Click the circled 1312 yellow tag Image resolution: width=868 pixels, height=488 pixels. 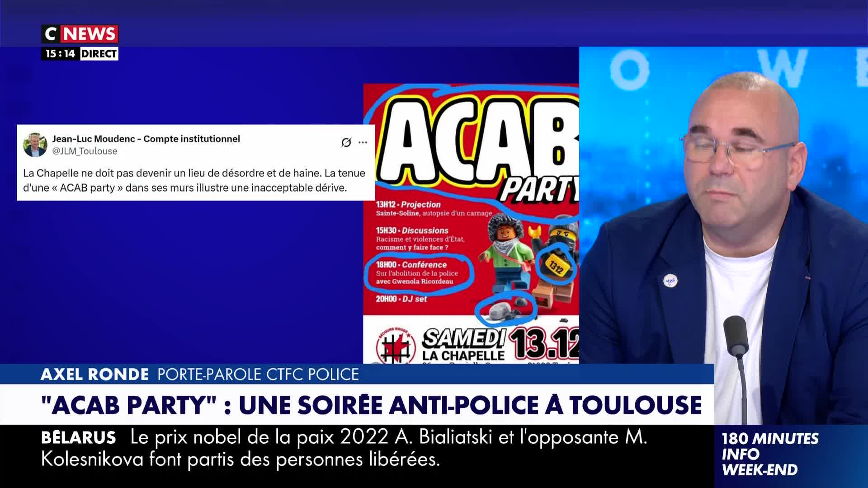point(556,266)
